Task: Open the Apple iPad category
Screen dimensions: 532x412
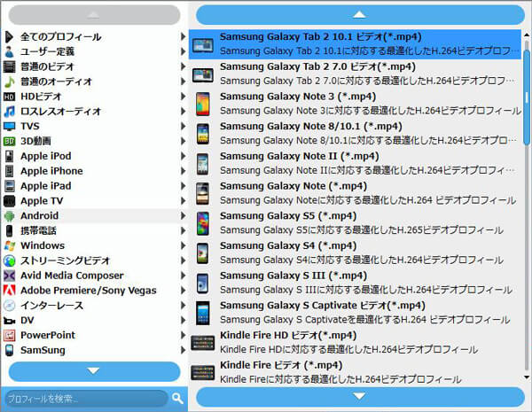Action: coord(94,186)
